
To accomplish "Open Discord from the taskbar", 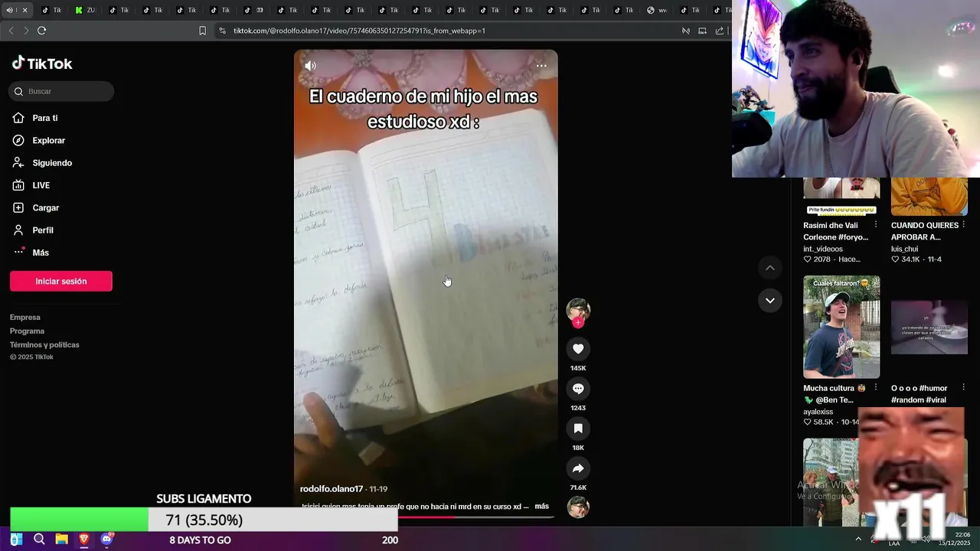I will pos(106,540).
